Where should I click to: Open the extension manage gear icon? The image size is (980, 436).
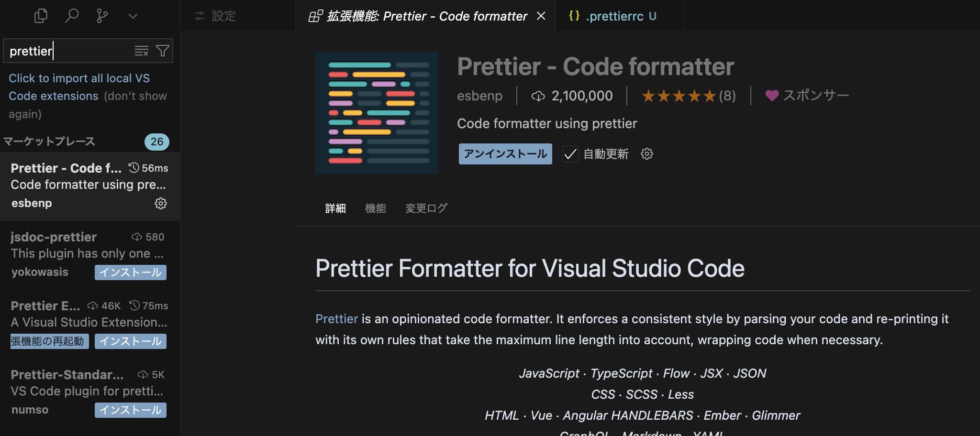click(647, 154)
